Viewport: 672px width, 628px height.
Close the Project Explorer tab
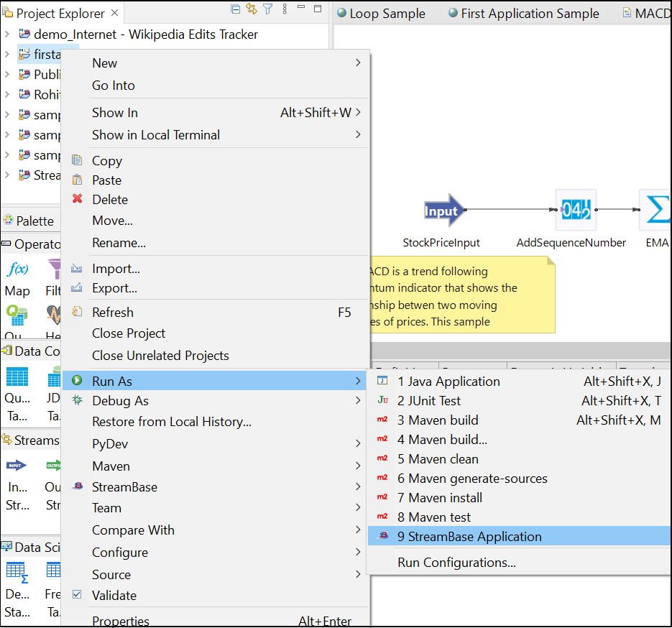pyautogui.click(x=114, y=13)
